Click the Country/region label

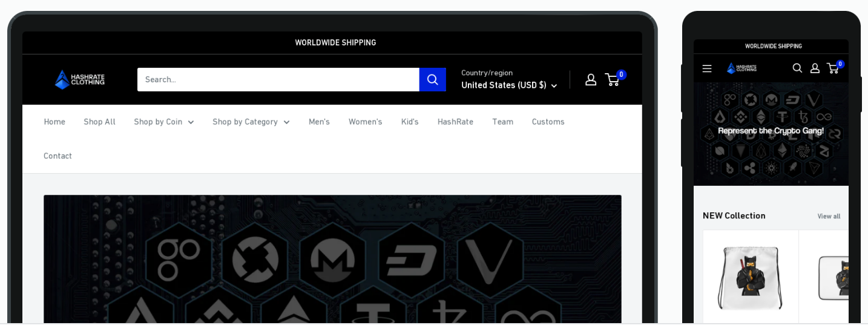point(487,73)
